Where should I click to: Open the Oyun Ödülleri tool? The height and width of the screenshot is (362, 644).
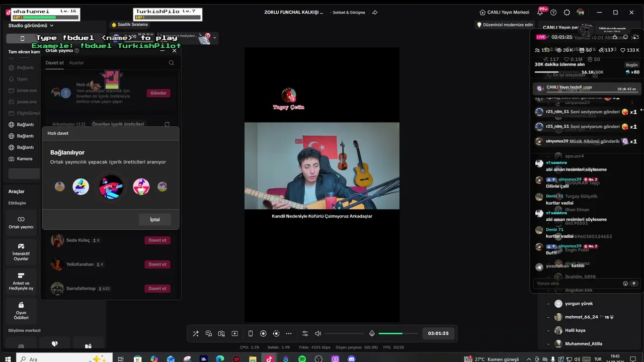click(x=21, y=311)
